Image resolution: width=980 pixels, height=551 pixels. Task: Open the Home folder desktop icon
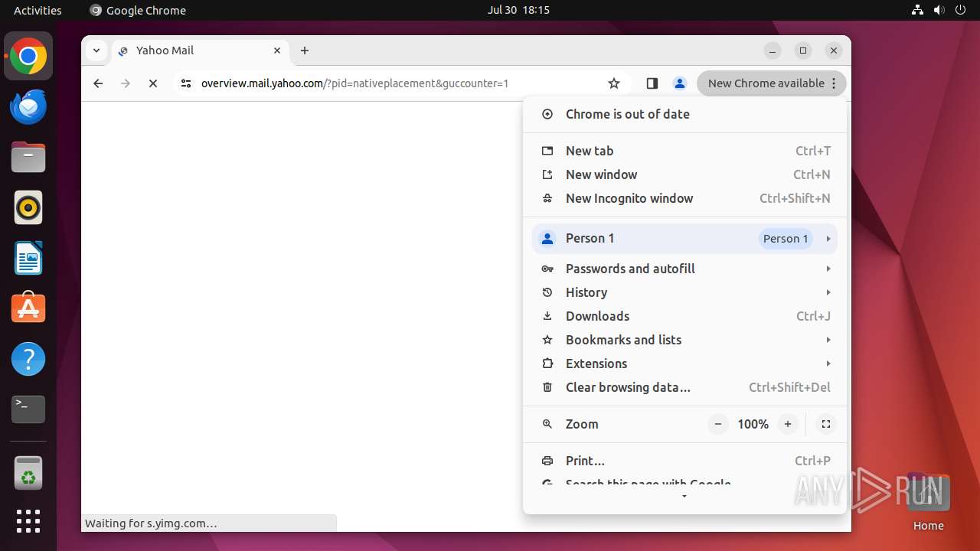coord(928,501)
